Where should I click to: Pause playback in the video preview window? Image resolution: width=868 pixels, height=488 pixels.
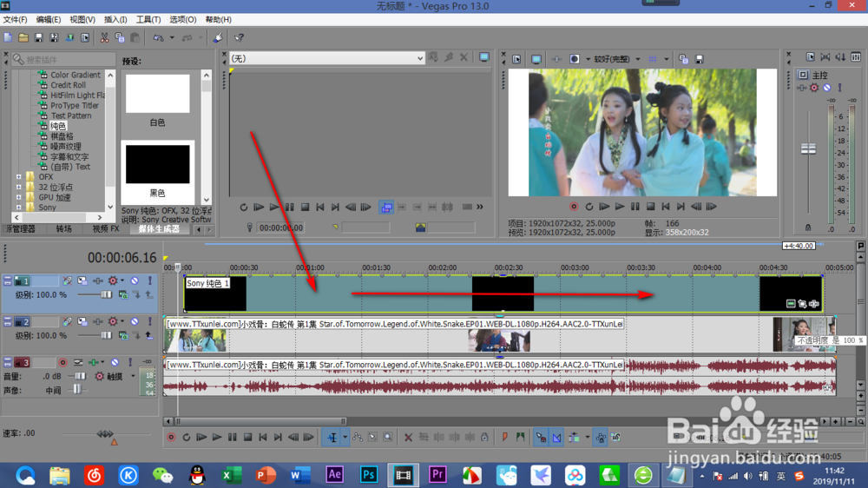pyautogui.click(x=635, y=207)
